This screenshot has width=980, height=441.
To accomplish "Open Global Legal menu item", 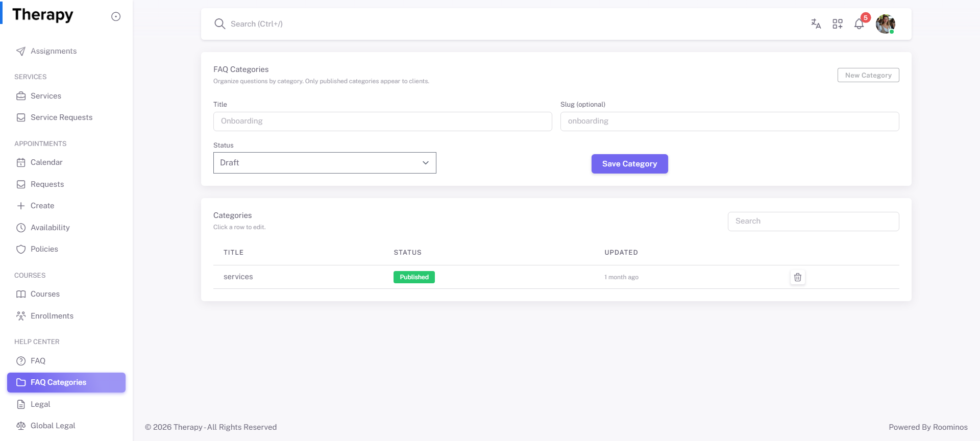I will (x=66, y=426).
